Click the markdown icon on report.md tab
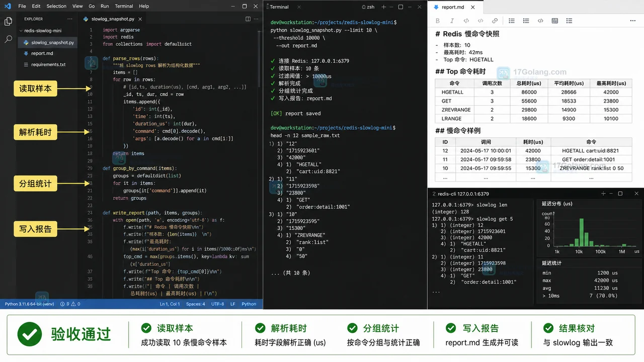 (x=436, y=7)
